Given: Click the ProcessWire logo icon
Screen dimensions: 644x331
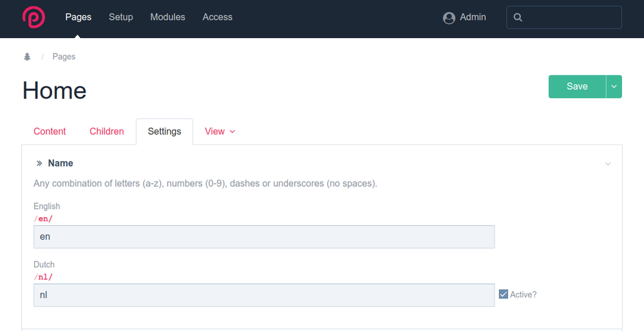Looking at the screenshot, I should (33, 17).
